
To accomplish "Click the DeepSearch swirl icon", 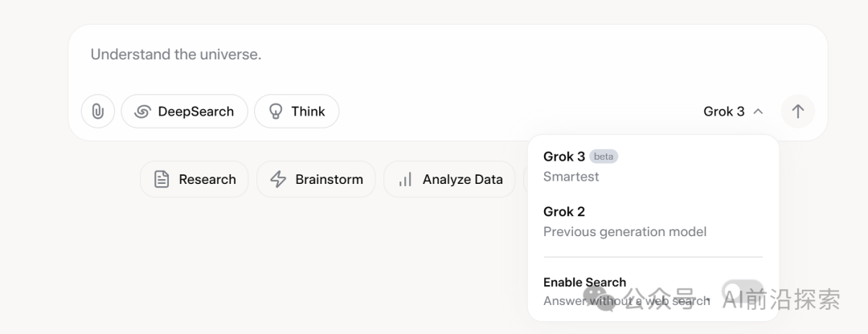I will coord(142,112).
